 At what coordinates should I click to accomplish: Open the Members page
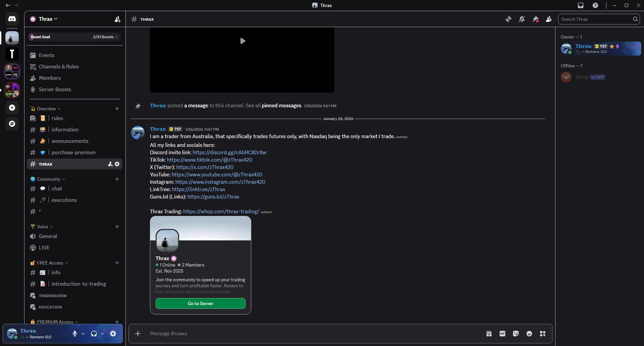pos(74,78)
